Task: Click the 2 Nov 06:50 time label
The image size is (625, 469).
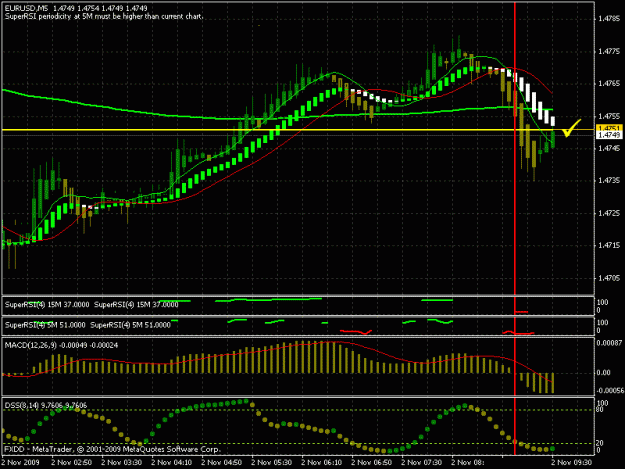Action: pos(371,463)
